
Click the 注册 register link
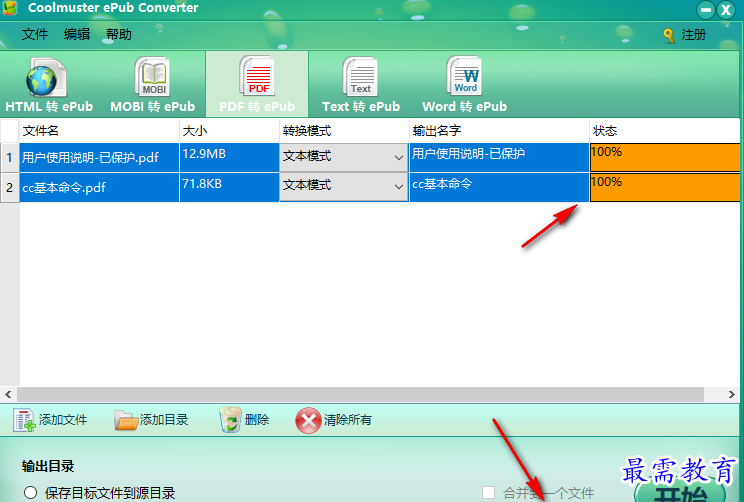pos(693,35)
